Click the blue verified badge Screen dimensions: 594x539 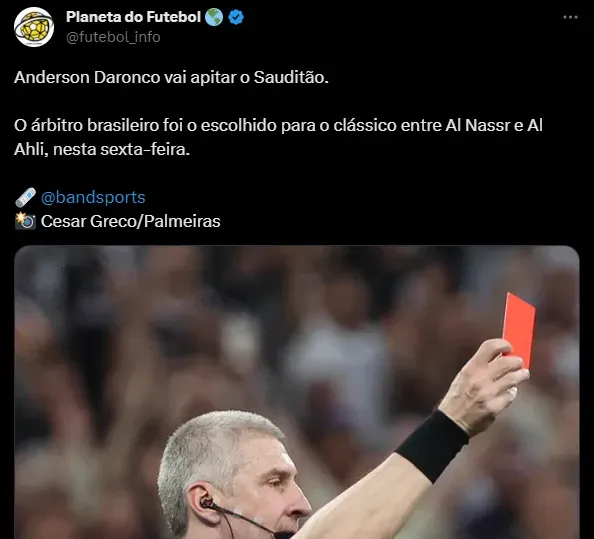pyautogui.click(x=236, y=17)
